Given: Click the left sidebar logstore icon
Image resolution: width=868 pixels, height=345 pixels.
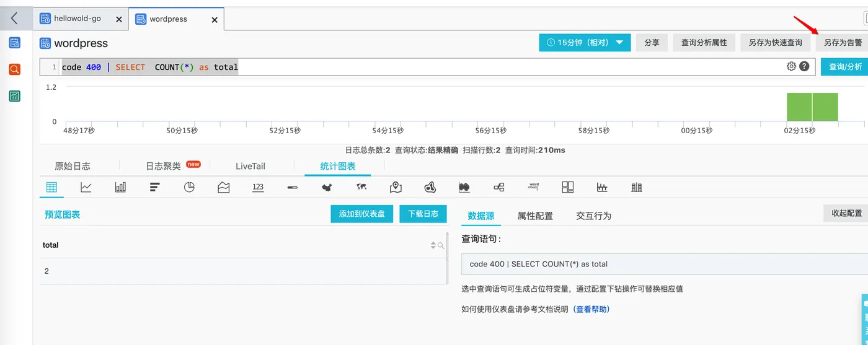Looking at the screenshot, I should (x=15, y=43).
